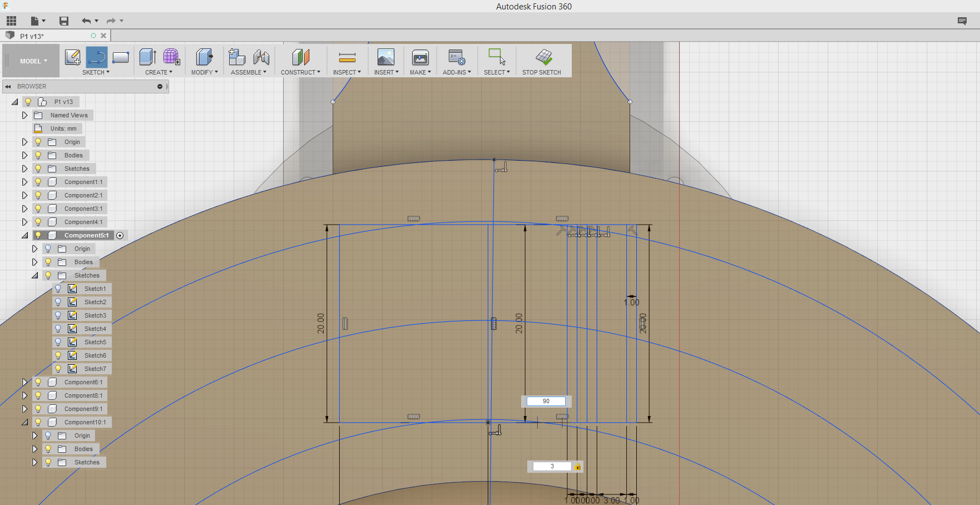Toggle visibility bulb of top-level Bodies folder
The height and width of the screenshot is (505, 980).
coord(38,155)
